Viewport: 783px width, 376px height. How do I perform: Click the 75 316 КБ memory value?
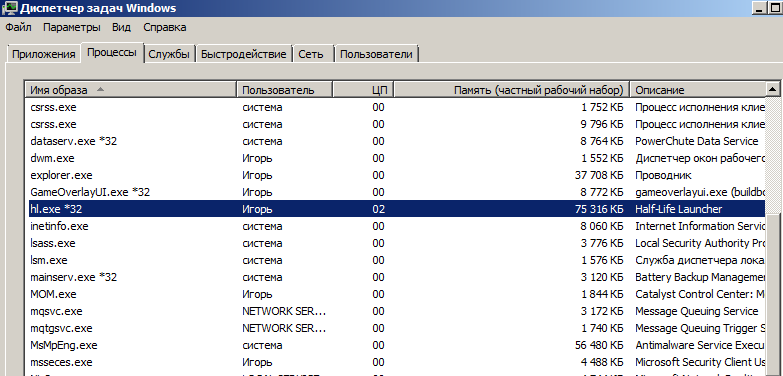click(599, 209)
